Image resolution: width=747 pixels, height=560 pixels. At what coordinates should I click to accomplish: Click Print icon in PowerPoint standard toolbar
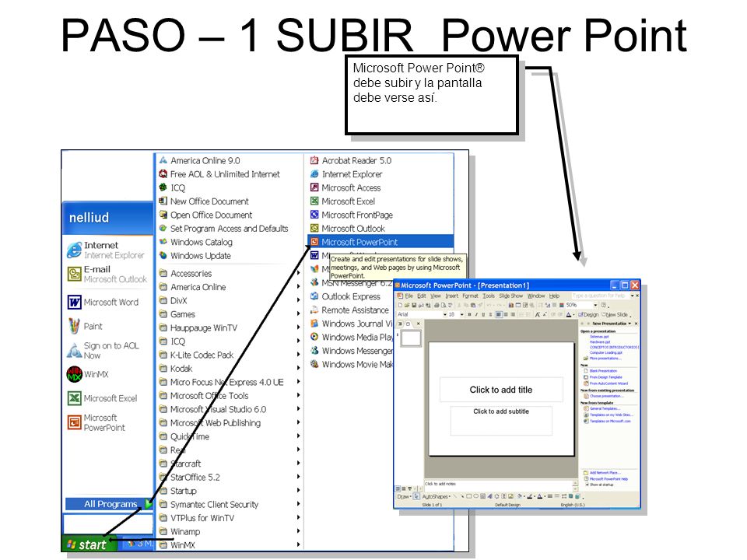click(x=437, y=305)
